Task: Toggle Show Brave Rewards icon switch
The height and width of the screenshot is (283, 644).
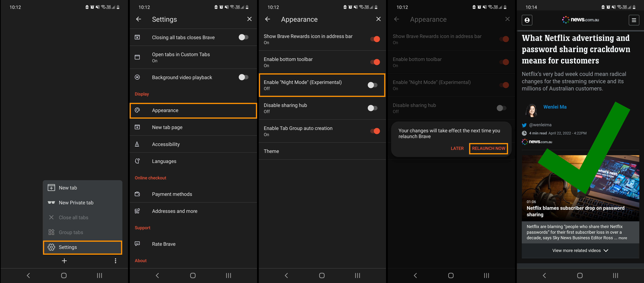Action: coord(375,39)
